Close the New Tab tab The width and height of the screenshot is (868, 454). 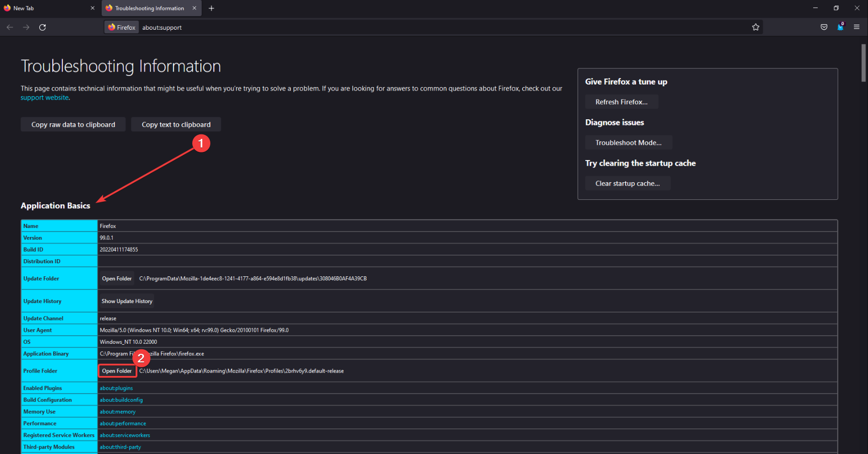point(93,8)
